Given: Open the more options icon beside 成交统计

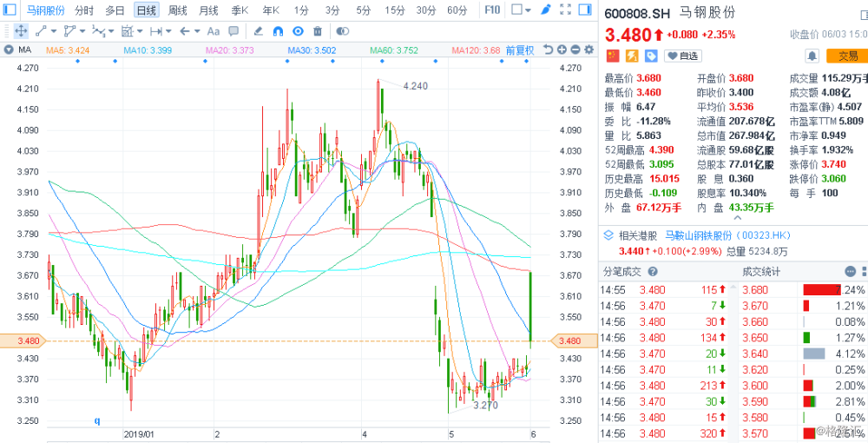Looking at the screenshot, I should tap(851, 271).
